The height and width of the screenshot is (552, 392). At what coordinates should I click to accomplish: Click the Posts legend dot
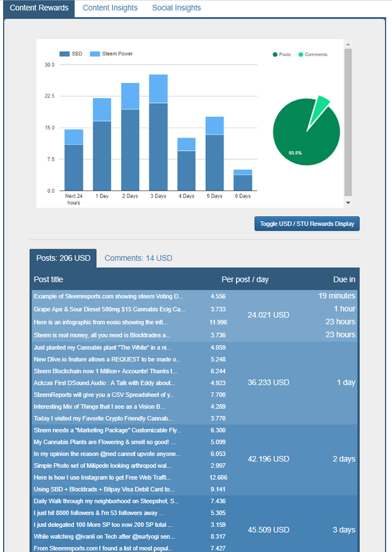coord(275,55)
